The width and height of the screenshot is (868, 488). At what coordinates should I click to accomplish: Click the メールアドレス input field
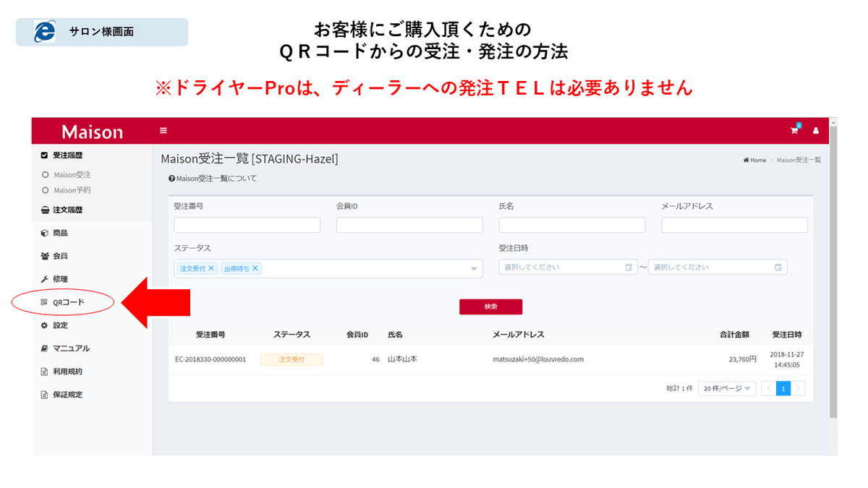[x=734, y=225]
